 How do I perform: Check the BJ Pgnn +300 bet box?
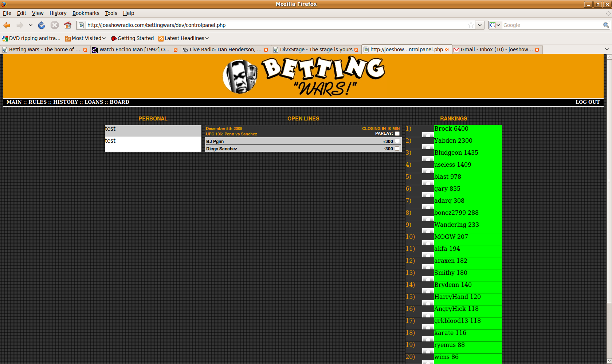click(397, 141)
